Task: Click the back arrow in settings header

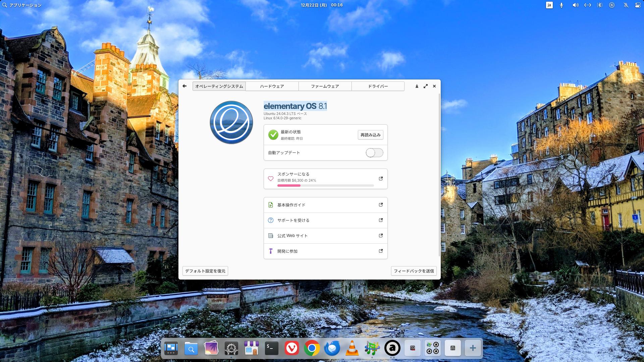Action: [x=184, y=86]
